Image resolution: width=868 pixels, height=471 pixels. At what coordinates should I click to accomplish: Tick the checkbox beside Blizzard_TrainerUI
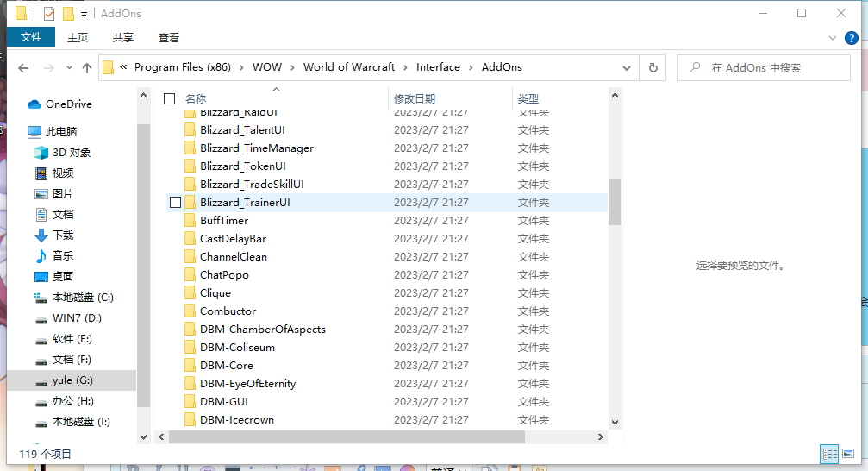[x=176, y=203]
